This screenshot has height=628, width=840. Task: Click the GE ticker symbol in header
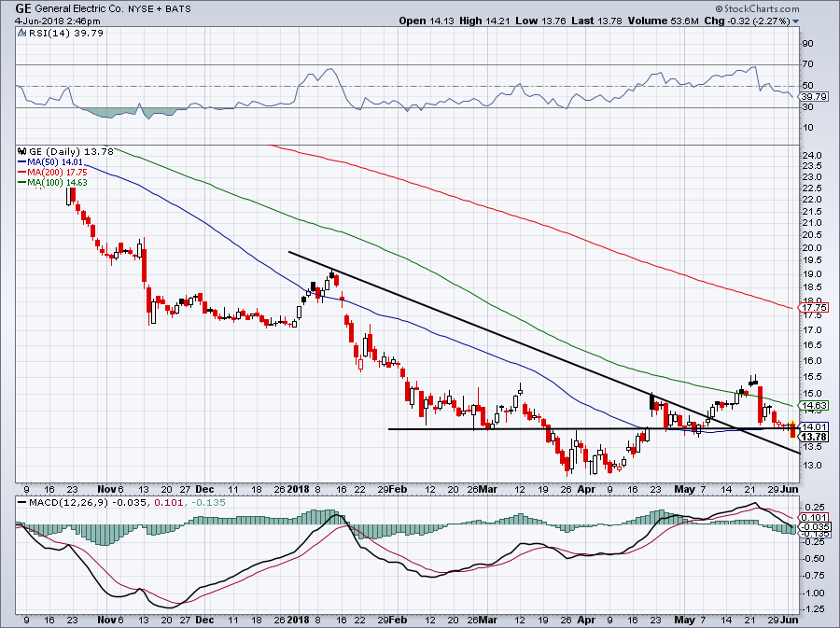click(x=22, y=8)
